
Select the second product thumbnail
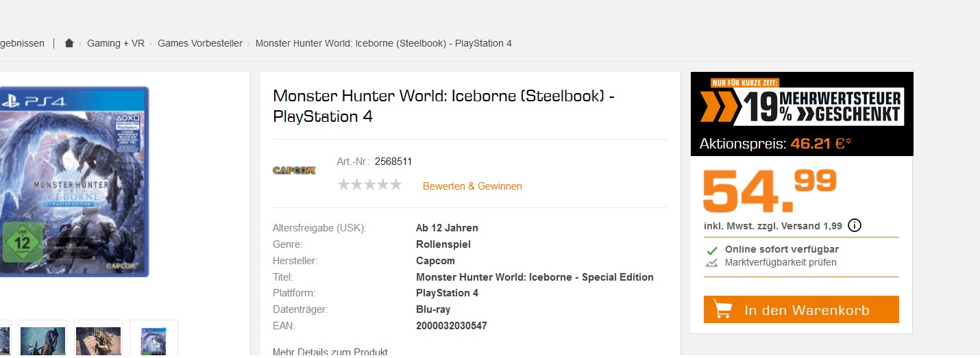tap(42, 337)
